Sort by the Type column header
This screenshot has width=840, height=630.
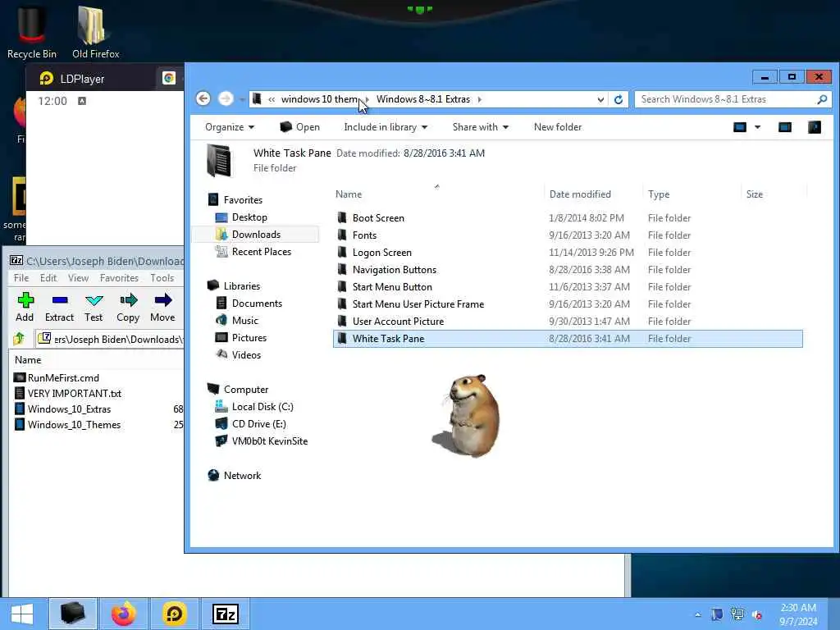pos(659,194)
